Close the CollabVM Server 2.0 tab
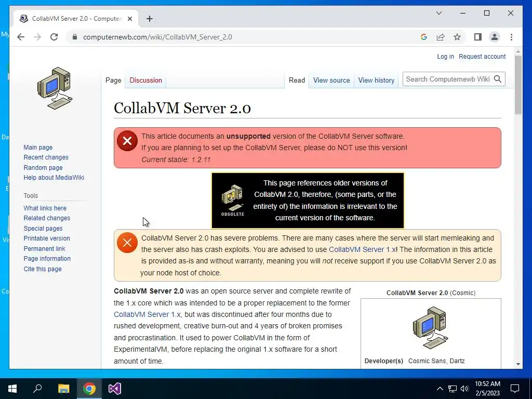 point(129,19)
